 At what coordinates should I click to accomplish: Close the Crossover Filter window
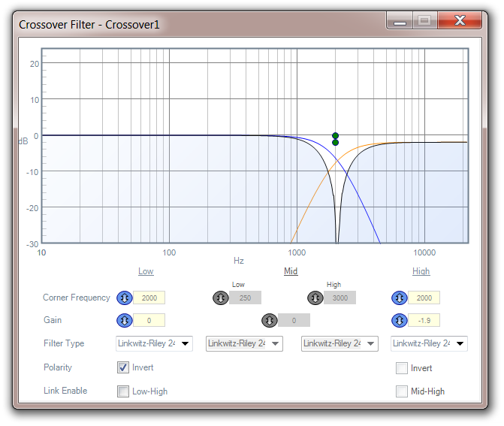click(x=460, y=20)
